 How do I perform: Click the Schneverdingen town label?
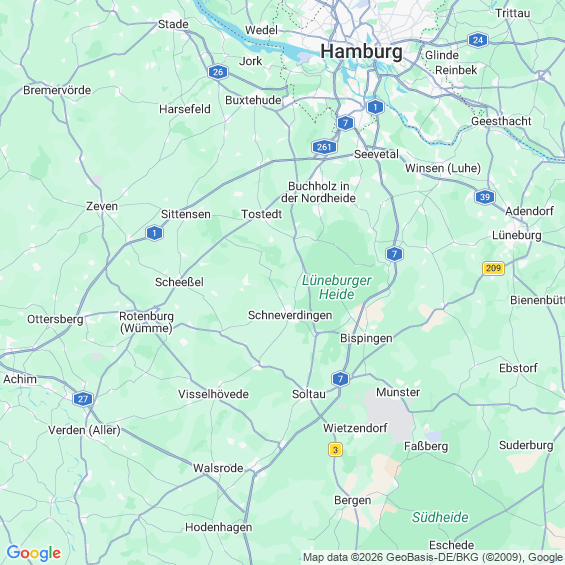pos(290,315)
